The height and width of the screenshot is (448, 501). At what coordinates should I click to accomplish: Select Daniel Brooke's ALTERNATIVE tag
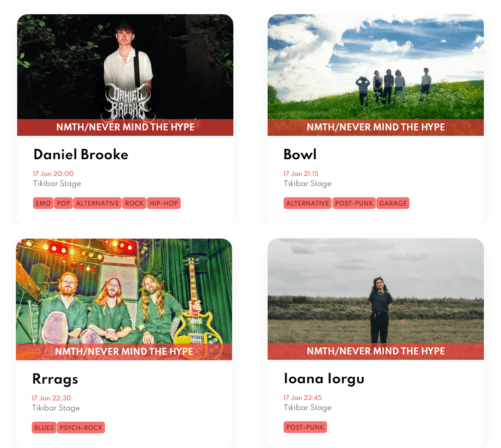click(97, 204)
